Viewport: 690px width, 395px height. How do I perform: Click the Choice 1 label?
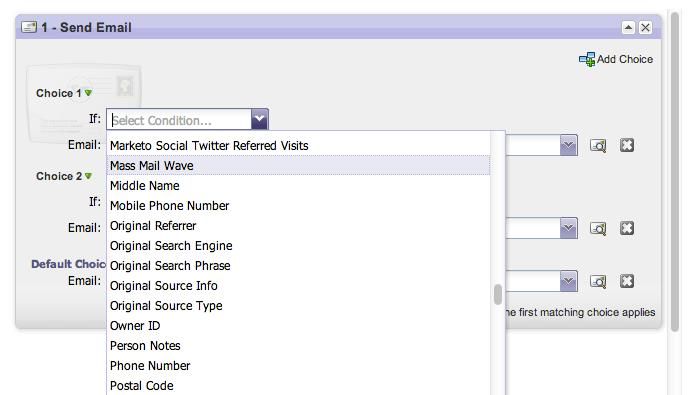click(59, 93)
